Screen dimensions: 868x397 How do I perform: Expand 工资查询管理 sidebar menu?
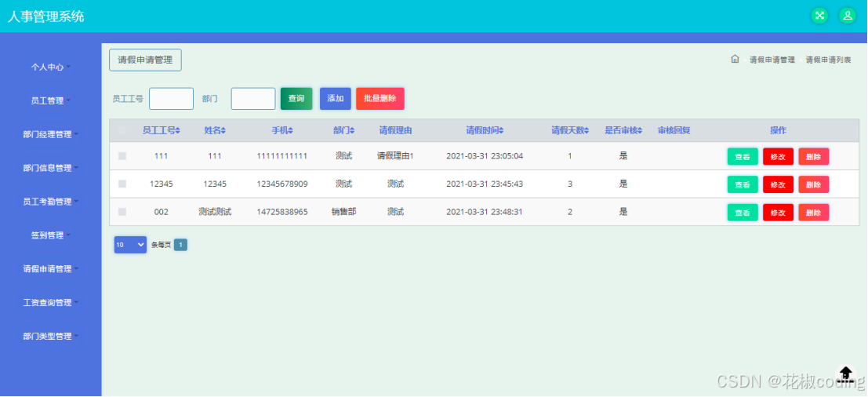tap(50, 302)
